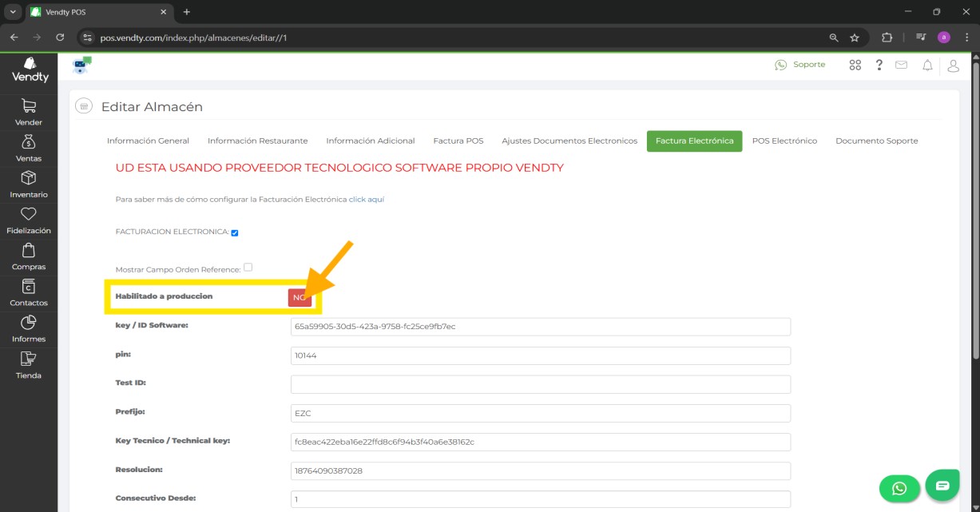Image resolution: width=980 pixels, height=512 pixels.
Task: Open the tab search dropdown arrow
Action: click(13, 12)
